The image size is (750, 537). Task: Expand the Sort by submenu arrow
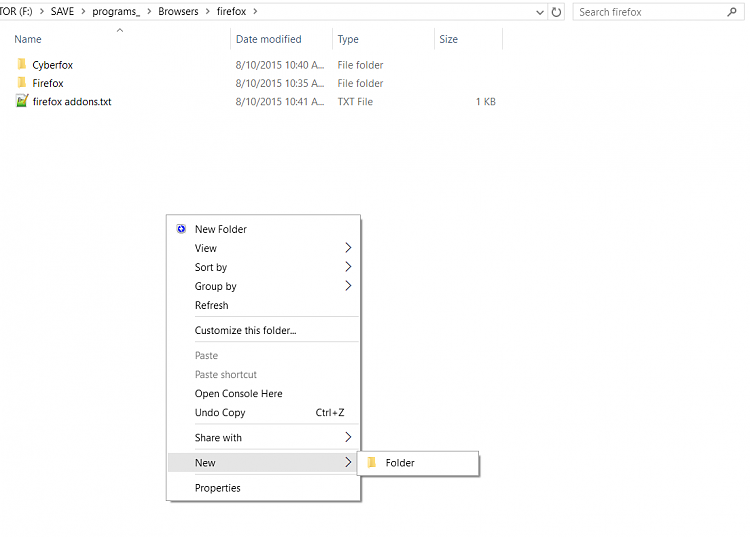(x=348, y=267)
